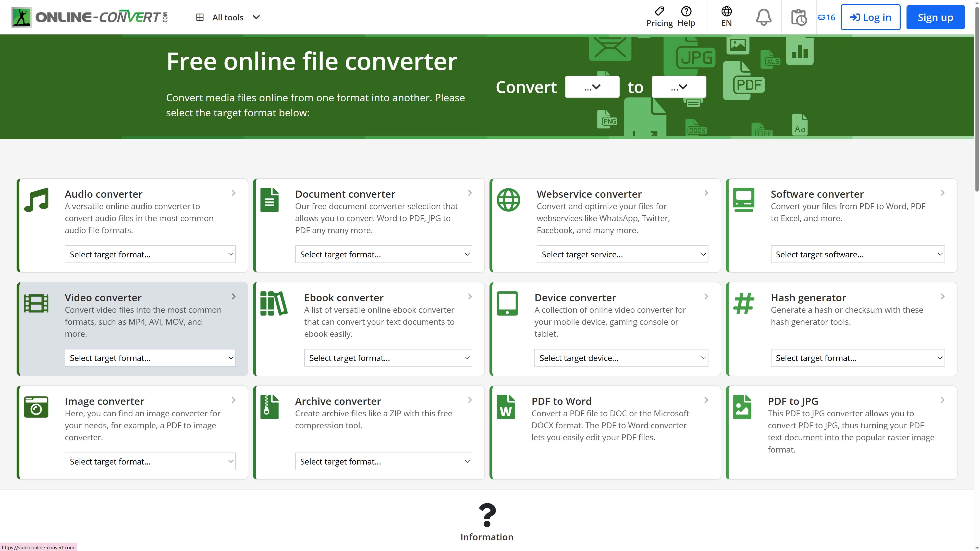The width and height of the screenshot is (980, 551).
Task: Click the arrow on Device converter card
Action: (x=706, y=296)
